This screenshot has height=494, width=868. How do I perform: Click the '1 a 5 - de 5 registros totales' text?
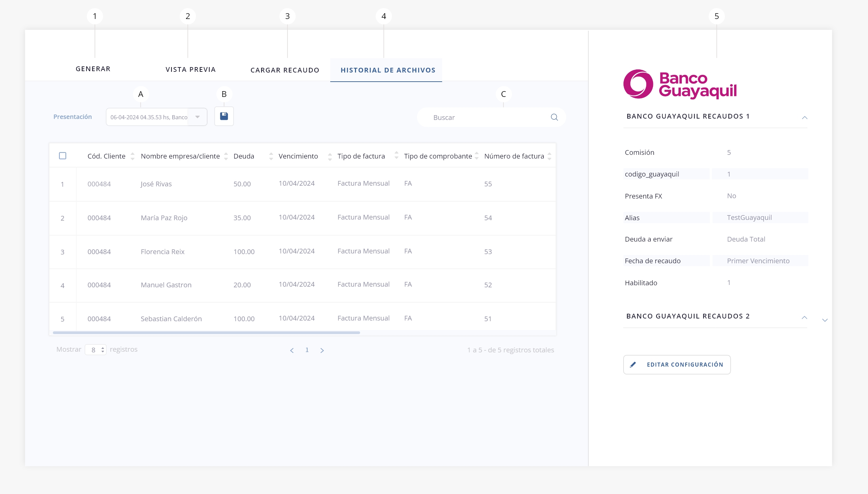click(511, 350)
